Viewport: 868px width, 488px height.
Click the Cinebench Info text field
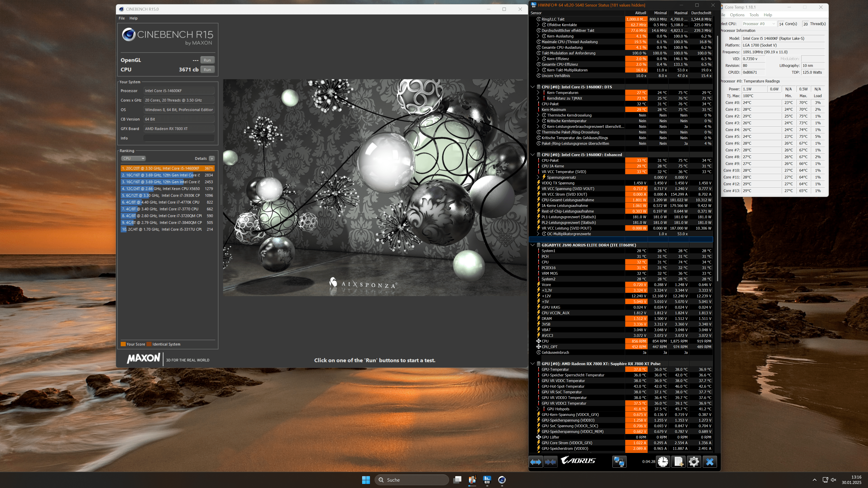pyautogui.click(x=179, y=138)
